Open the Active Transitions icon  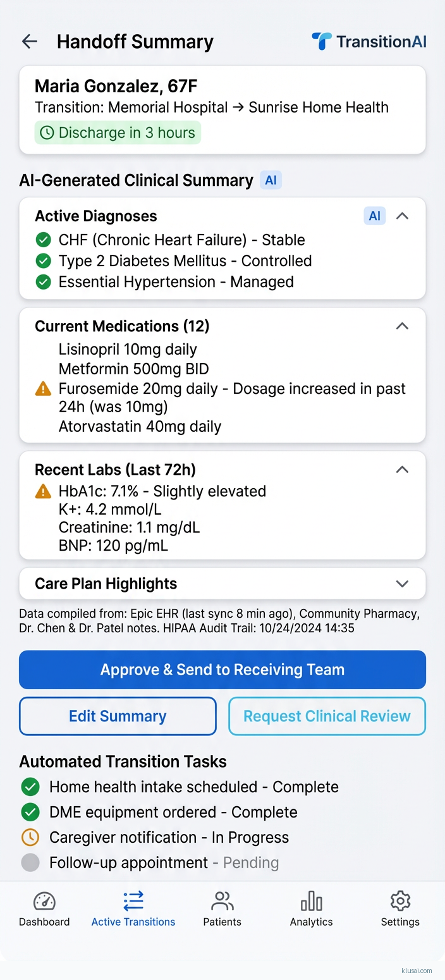pos(133,900)
